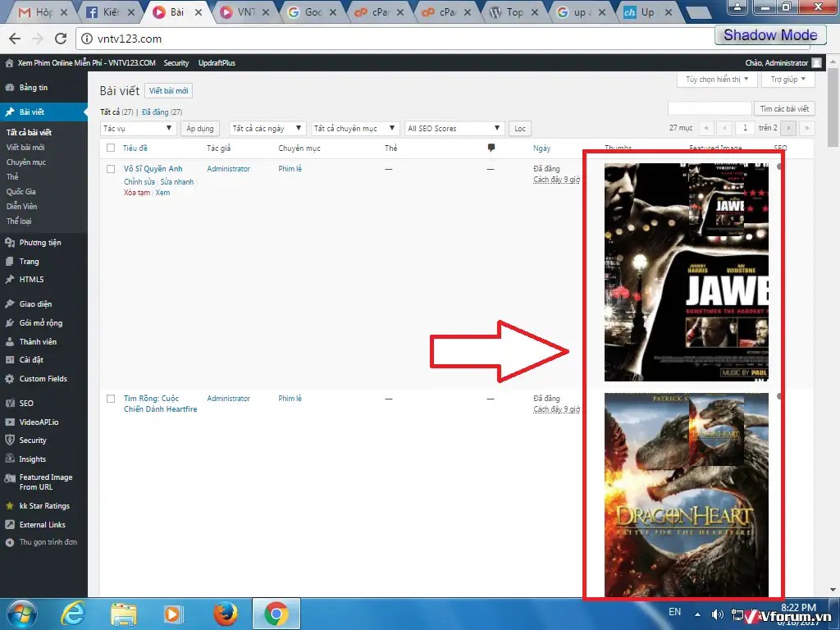
Task: Open file explorer from taskbar
Action: tap(123, 614)
